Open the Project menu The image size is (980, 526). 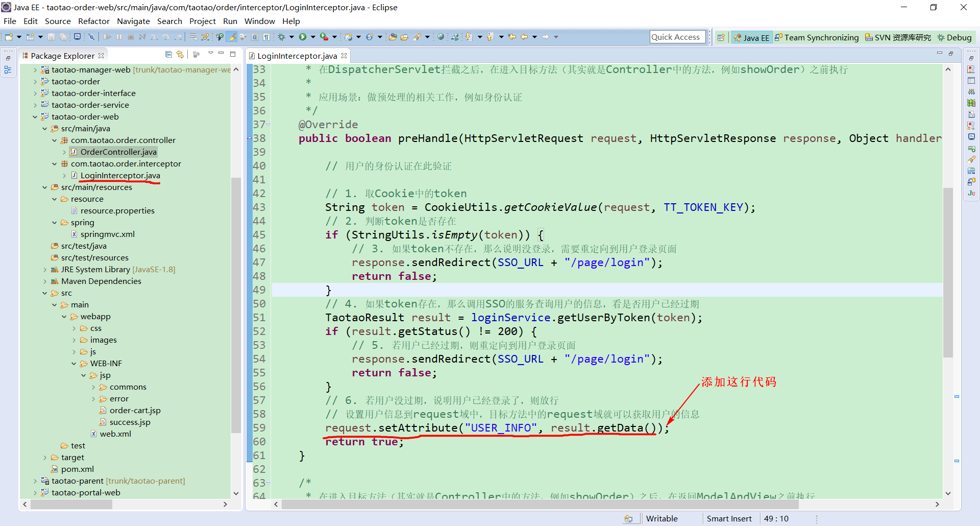pos(202,21)
